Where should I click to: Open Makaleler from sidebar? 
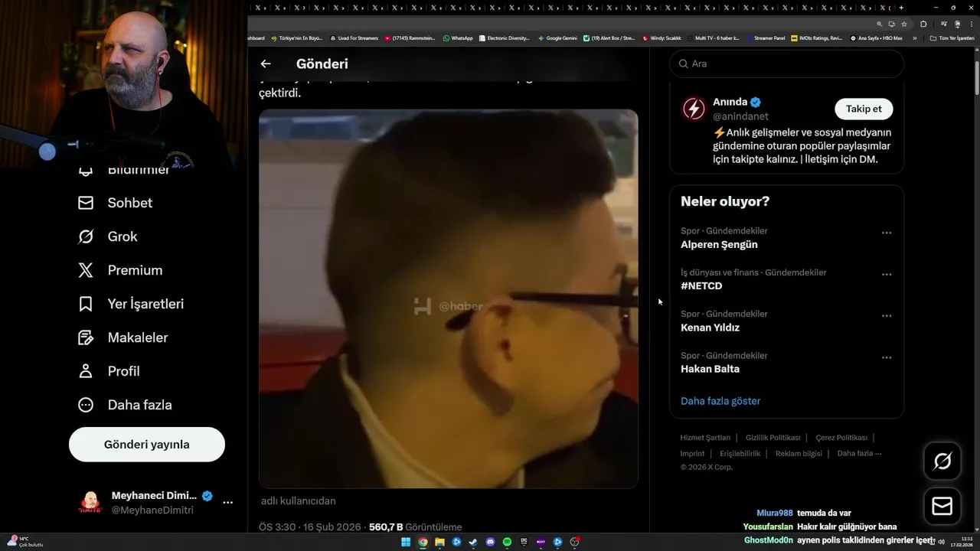click(123, 337)
